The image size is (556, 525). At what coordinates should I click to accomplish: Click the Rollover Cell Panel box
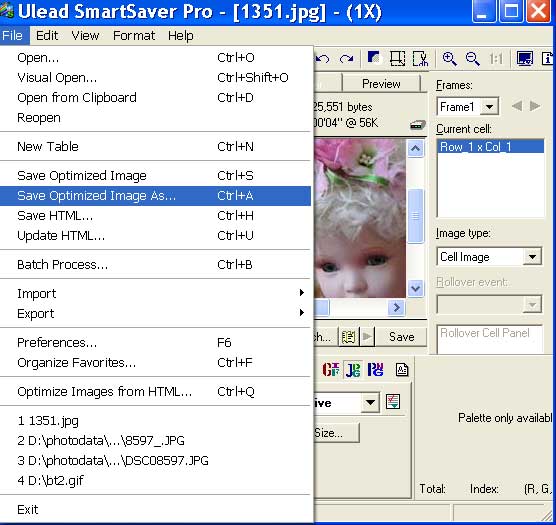click(x=490, y=339)
